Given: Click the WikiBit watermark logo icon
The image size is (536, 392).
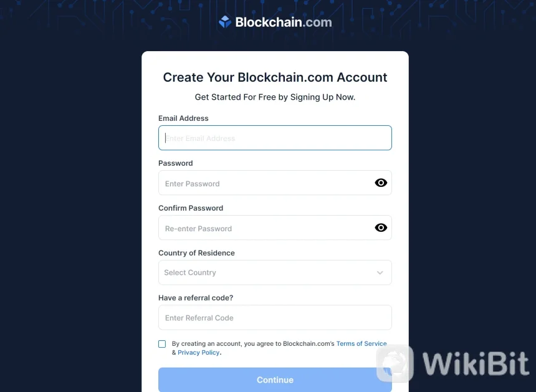Looking at the screenshot, I should click(395, 363).
